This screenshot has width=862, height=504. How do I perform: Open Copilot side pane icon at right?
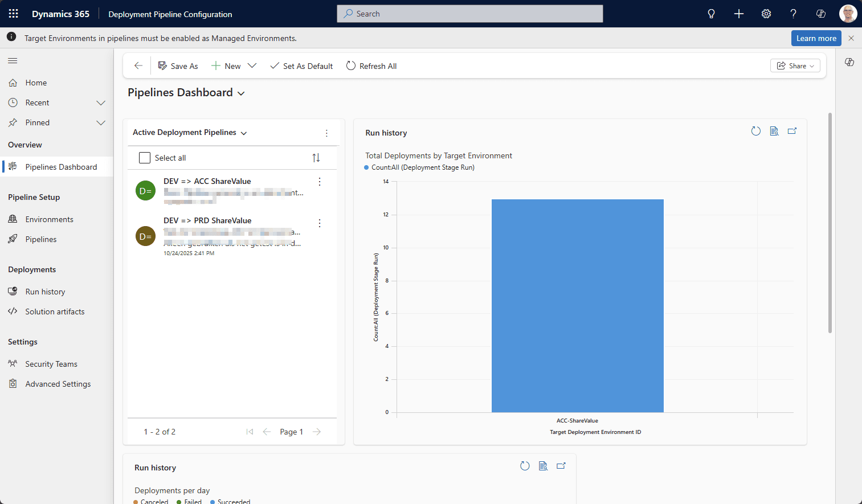point(849,62)
